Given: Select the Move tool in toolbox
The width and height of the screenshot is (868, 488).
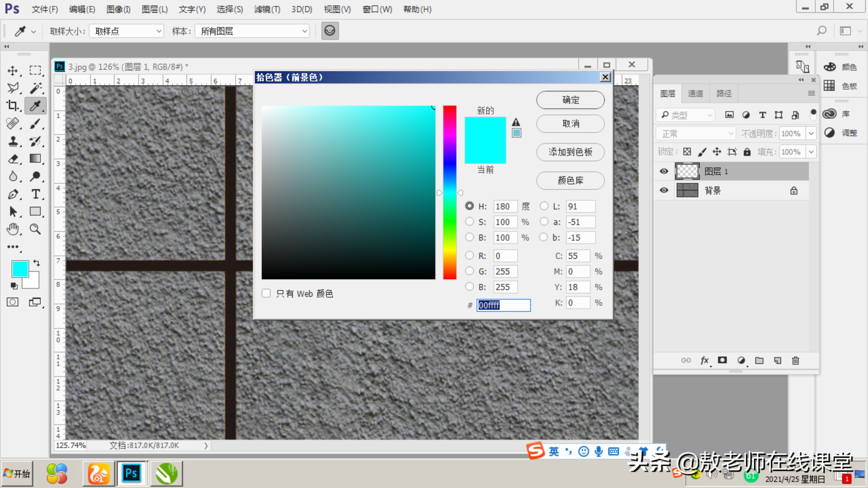Looking at the screenshot, I should 13,71.
